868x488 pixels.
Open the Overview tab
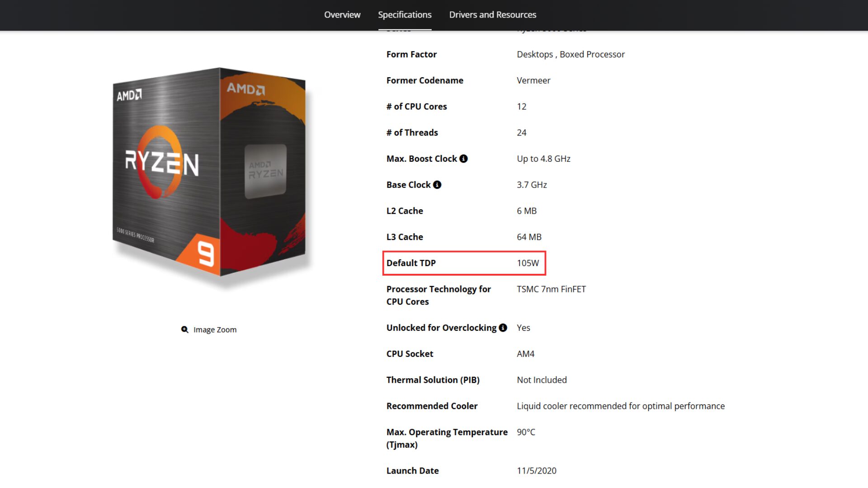coord(342,14)
